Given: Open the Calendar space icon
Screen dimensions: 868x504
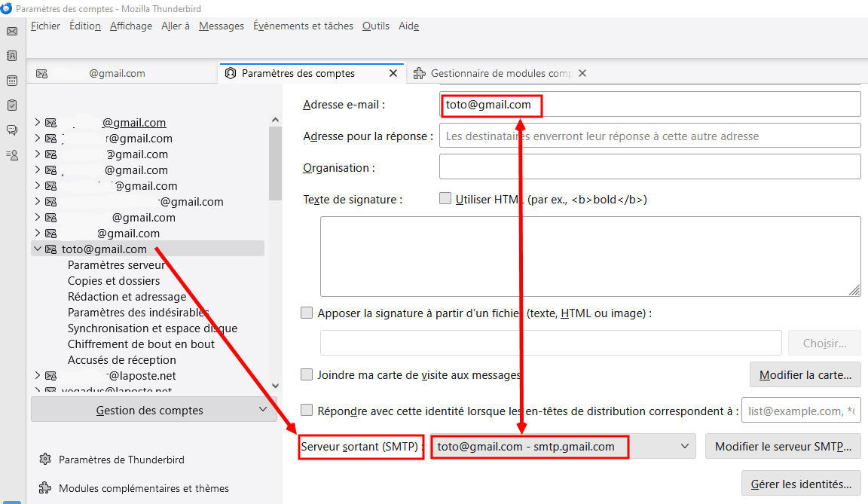Looking at the screenshot, I should coord(11,81).
